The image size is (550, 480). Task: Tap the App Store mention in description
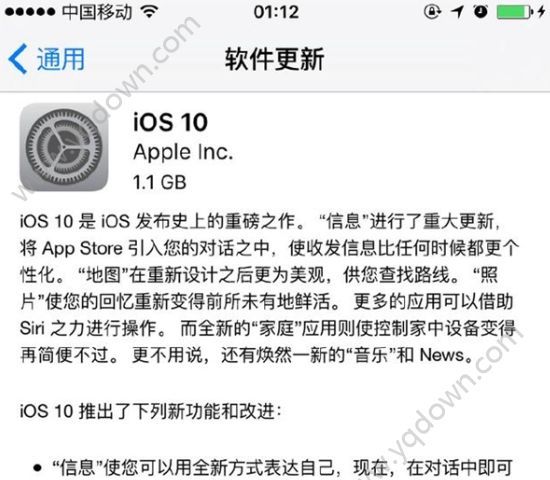pyautogui.click(x=83, y=248)
